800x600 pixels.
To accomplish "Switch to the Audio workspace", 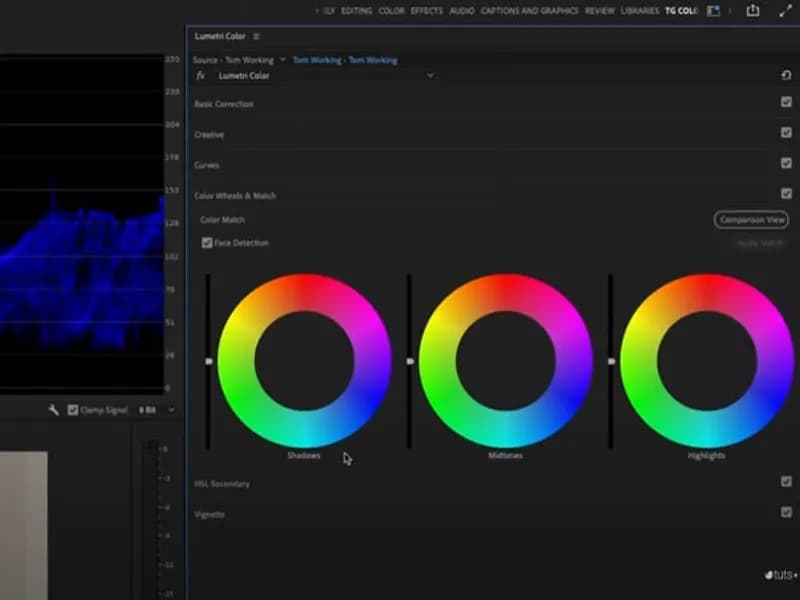I will (462, 11).
